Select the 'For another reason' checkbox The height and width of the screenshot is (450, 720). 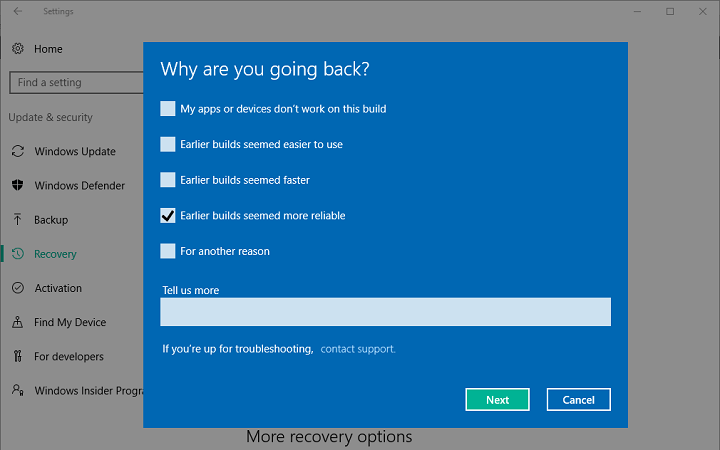tap(168, 251)
